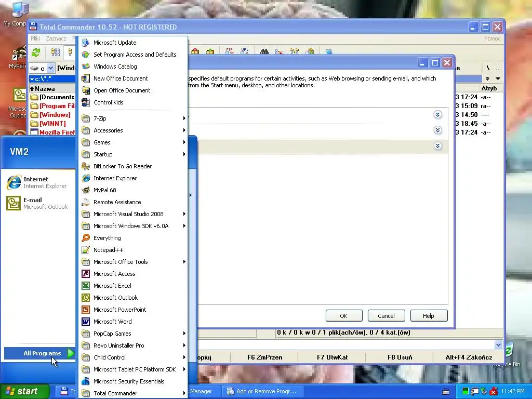Click OK in program defaults dialog

click(344, 316)
